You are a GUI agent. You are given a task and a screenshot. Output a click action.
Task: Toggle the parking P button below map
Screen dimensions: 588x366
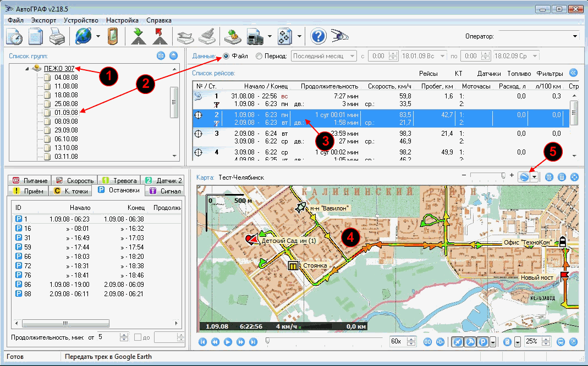tap(482, 342)
